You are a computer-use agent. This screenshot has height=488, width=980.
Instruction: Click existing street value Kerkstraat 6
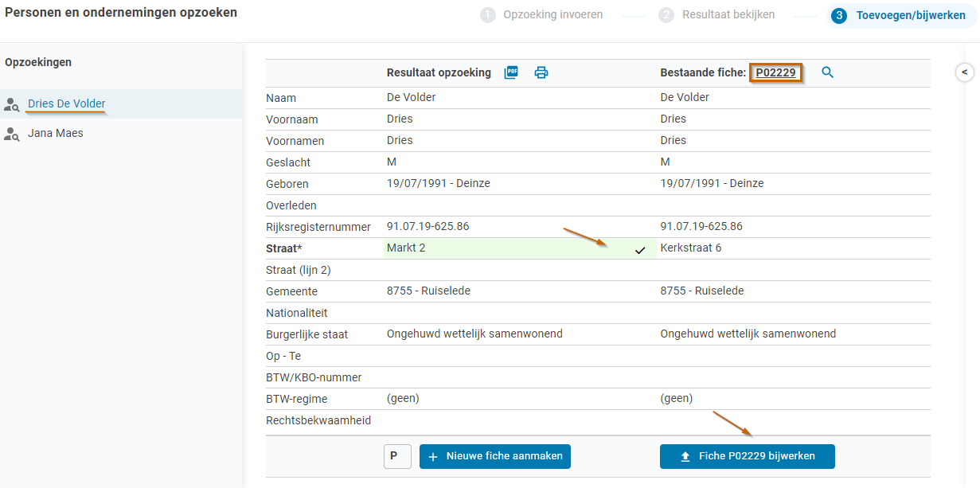(691, 248)
